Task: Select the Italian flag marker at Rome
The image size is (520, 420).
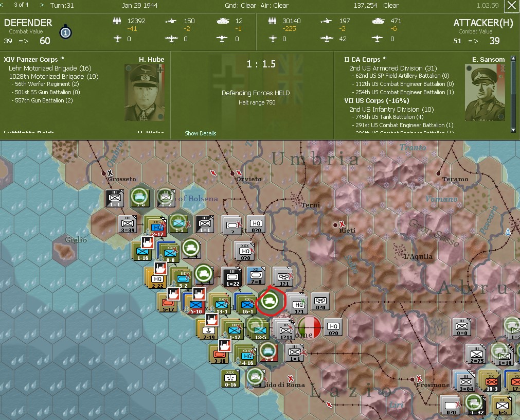Action: [x=309, y=327]
